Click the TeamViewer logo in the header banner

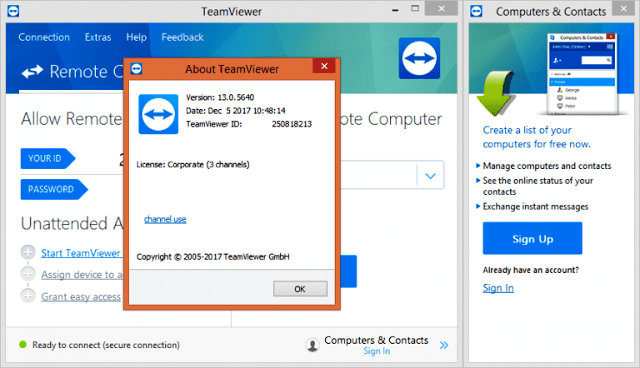[x=419, y=58]
